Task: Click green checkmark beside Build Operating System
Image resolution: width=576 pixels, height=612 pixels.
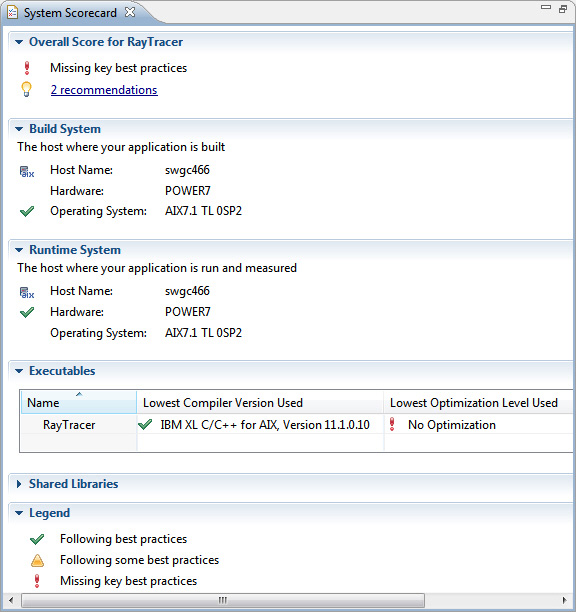Action: tap(27, 211)
